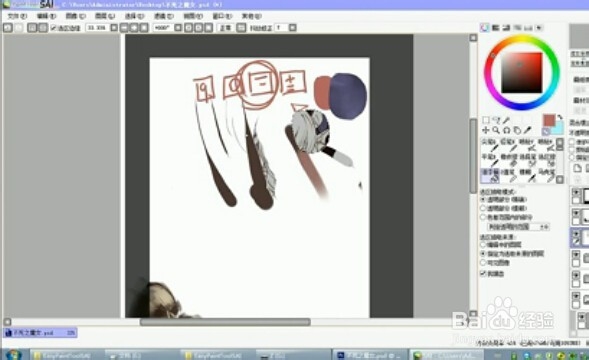The image size is (589, 360).
Task: Open the 窗口(W) menu
Action: (222, 16)
